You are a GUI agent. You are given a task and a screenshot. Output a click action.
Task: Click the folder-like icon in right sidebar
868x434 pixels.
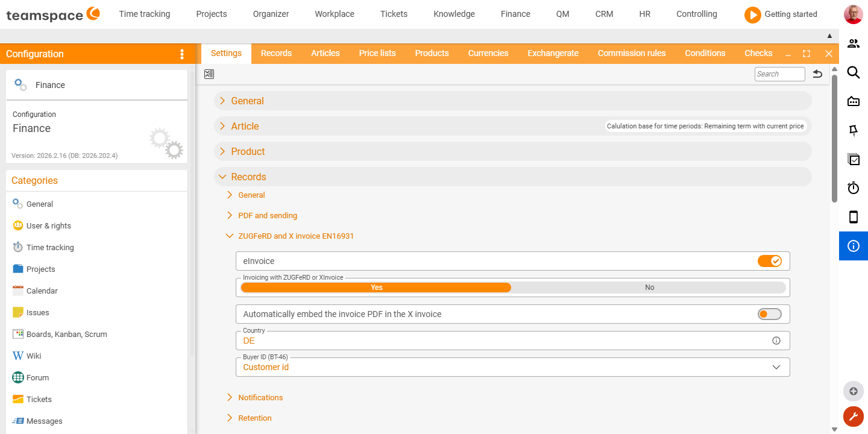(x=854, y=101)
